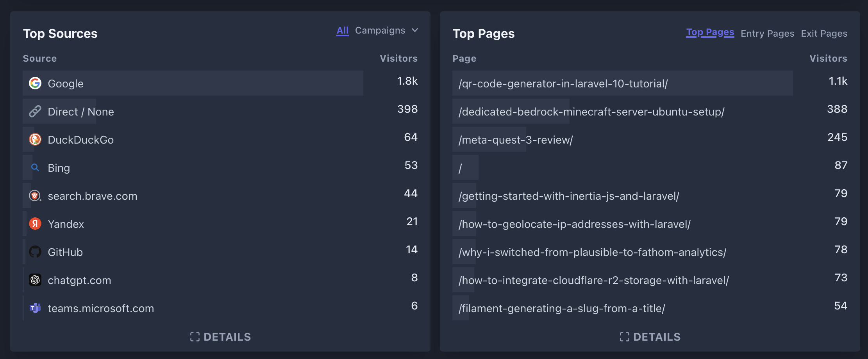Click the root page count 87
Viewport: 868px width, 359px height.
[x=841, y=165]
